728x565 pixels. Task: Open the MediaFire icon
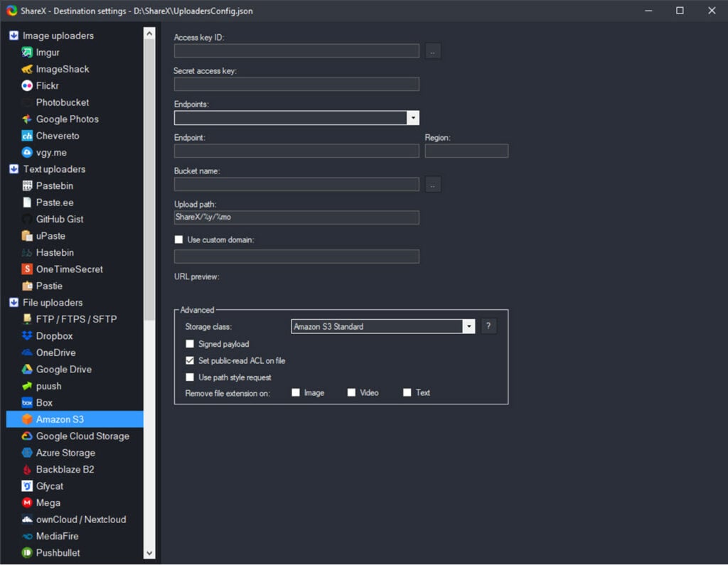pos(27,537)
